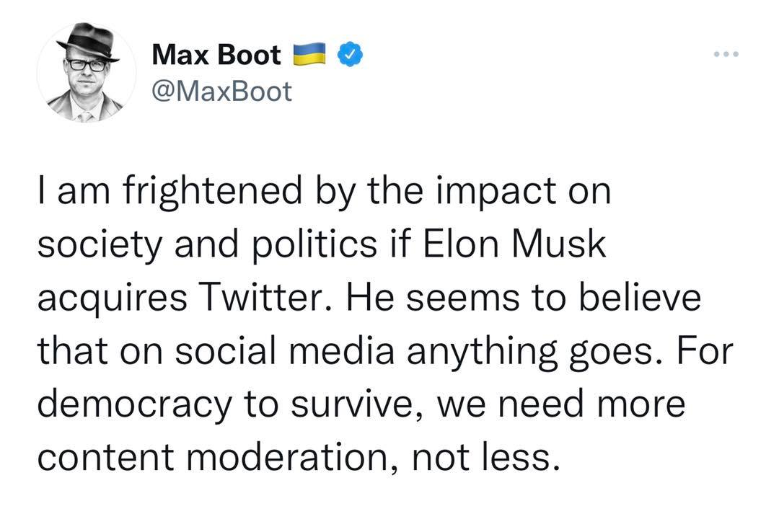Click the blue verified checkmark badge
The width and height of the screenshot is (779, 532).
[x=351, y=56]
